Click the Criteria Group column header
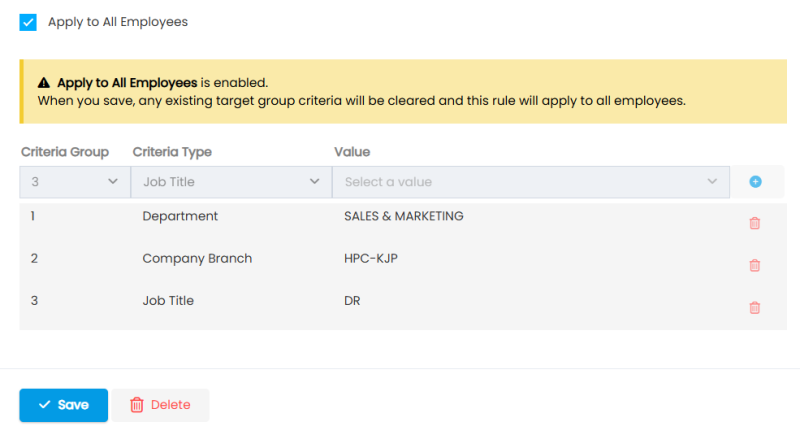This screenshot has width=800, height=435. [x=65, y=152]
